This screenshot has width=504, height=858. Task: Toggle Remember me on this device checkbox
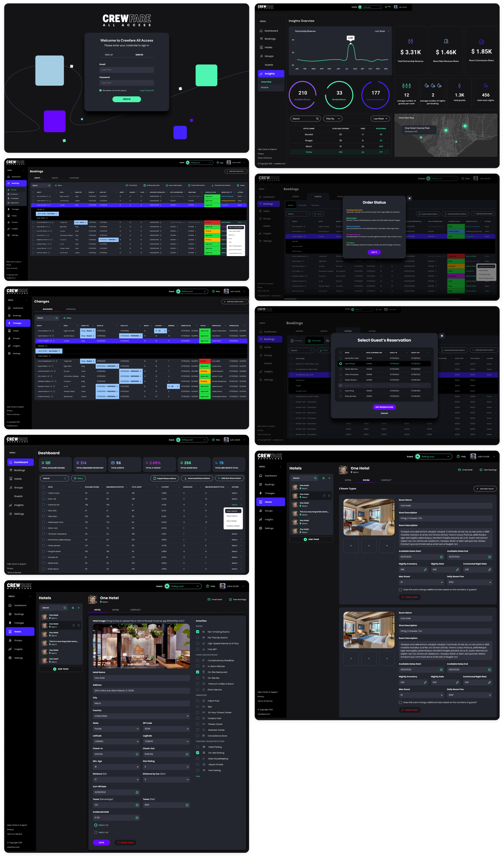coord(100,91)
